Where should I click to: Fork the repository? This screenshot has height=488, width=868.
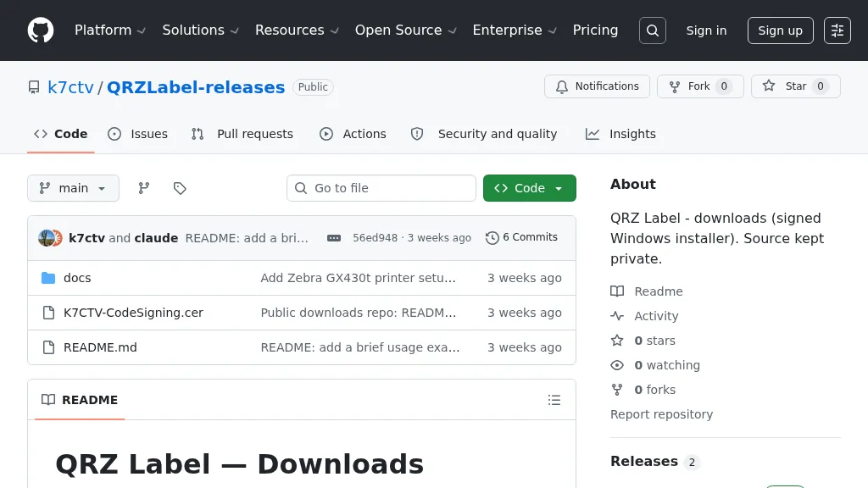click(x=700, y=86)
